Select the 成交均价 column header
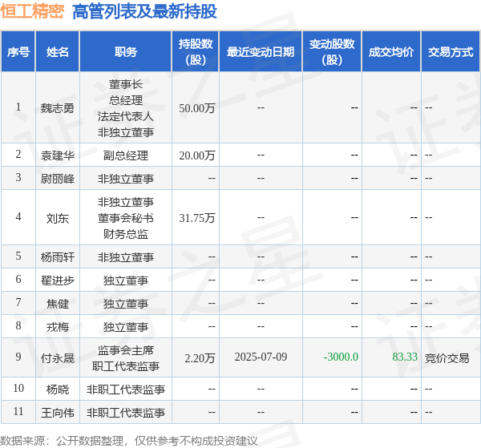 (x=391, y=52)
